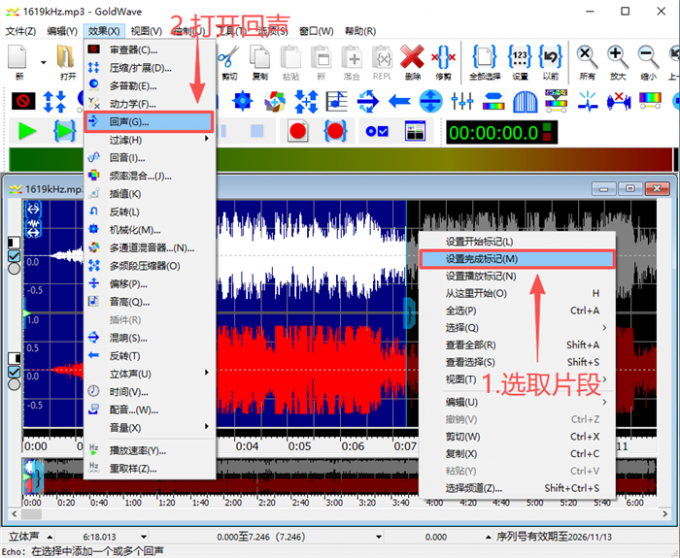680x558 pixels.
Task: Open the Window (W) menu
Action: tap(316, 31)
